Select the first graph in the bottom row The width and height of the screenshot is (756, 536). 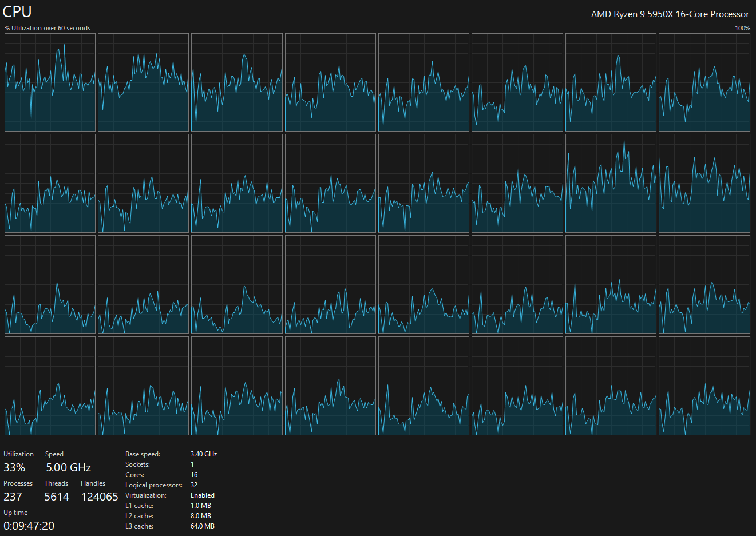coord(50,386)
